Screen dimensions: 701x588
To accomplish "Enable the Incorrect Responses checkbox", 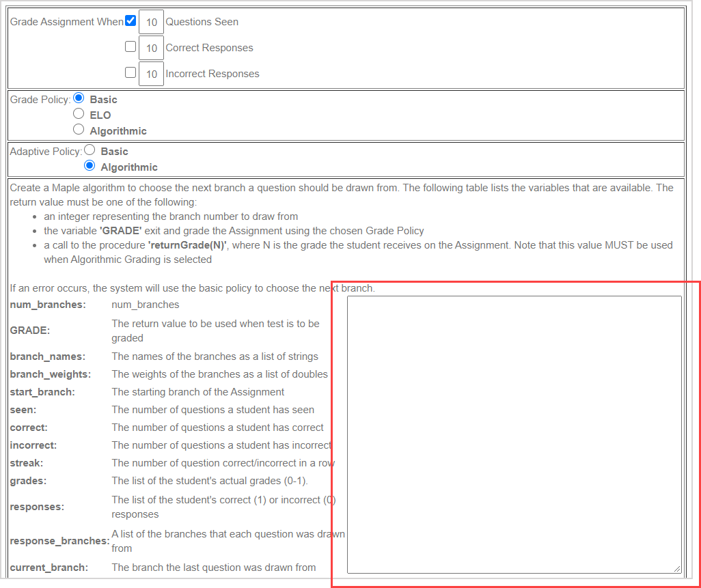I will click(x=130, y=73).
